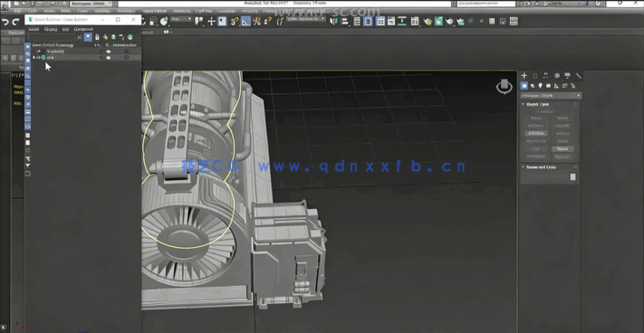Switch to the Hierarchy command panel tab
The width and height of the screenshot is (644, 333).
tap(546, 76)
